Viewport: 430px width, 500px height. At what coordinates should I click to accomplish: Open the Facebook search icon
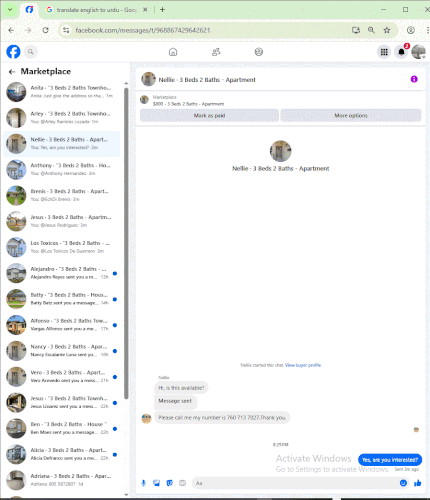tap(31, 52)
